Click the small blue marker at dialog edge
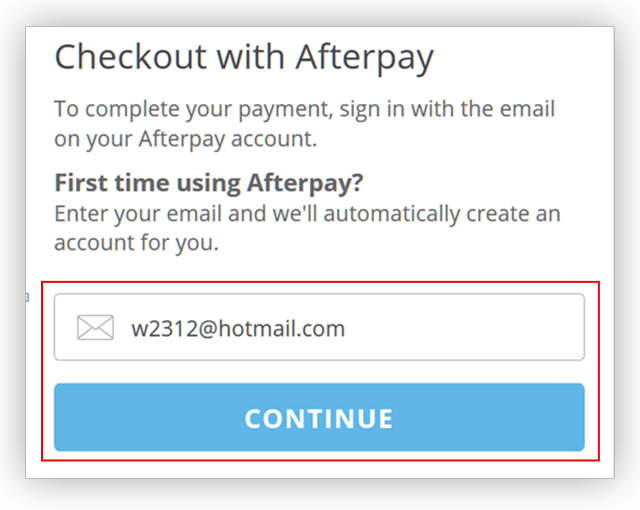 coord(27,297)
